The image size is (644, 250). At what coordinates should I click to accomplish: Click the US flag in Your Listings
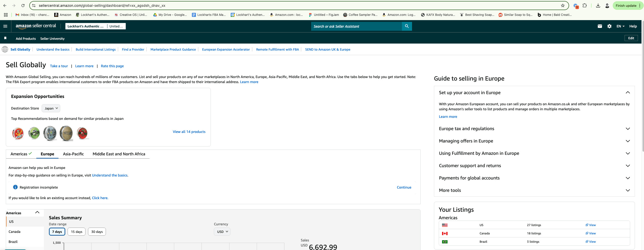(445, 225)
